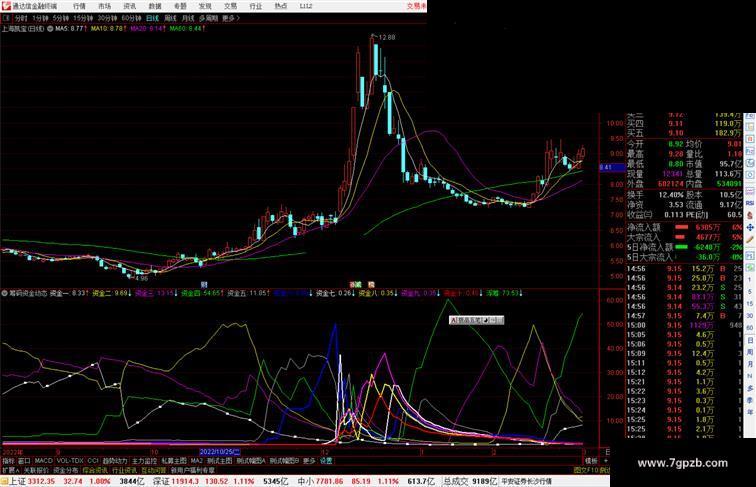Select the 日 period shortcut in right sidebar

pyautogui.click(x=750, y=340)
